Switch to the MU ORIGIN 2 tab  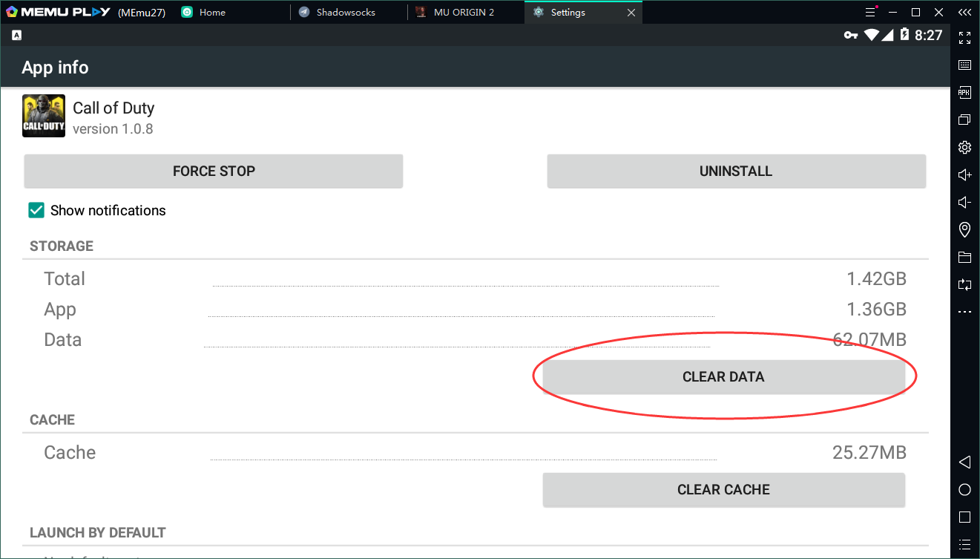pyautogui.click(x=464, y=13)
